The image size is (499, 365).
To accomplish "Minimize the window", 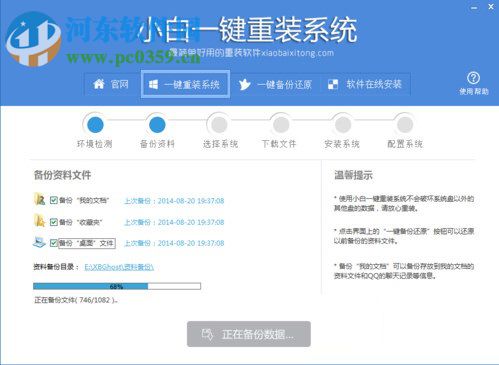I will pyautogui.click(x=474, y=7).
